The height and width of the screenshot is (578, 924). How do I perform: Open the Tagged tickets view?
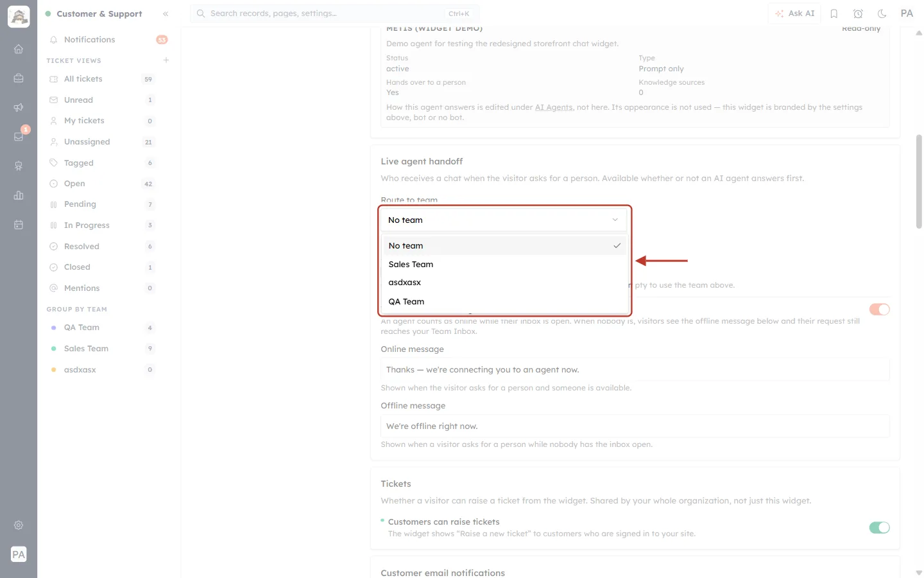tap(103, 163)
